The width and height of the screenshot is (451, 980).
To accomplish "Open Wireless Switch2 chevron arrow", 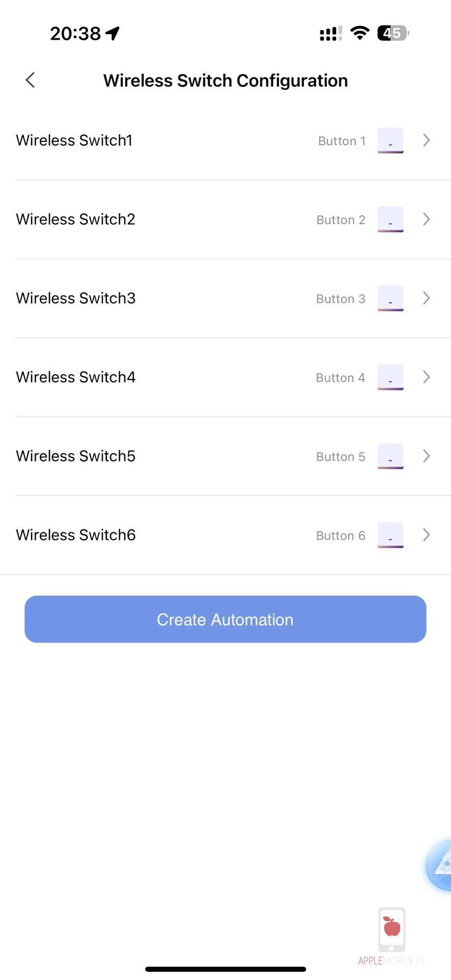I will [427, 219].
